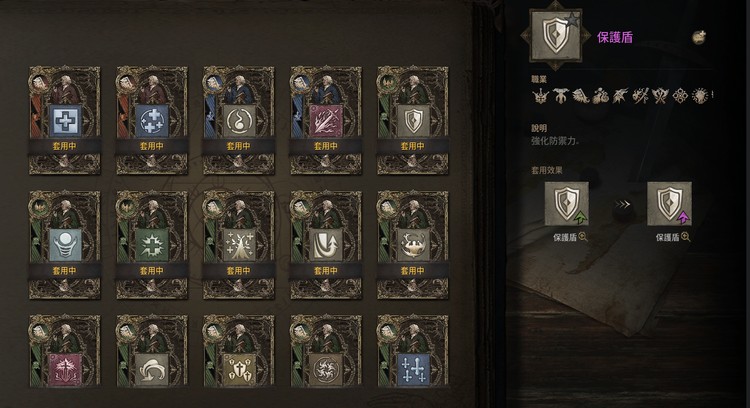This screenshot has width=750, height=408.
Task: Click the magnifier beside the left 保護盾 label
Action: point(583,236)
